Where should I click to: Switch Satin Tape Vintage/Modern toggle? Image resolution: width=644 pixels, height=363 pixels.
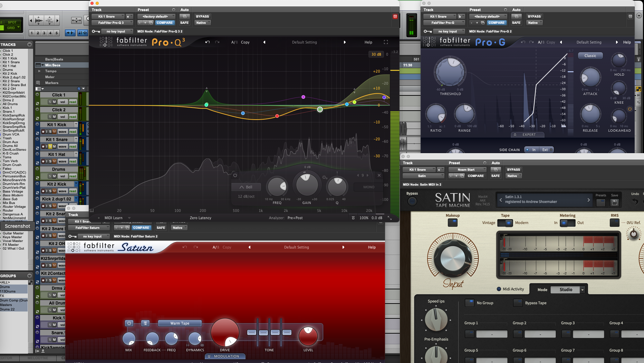(x=505, y=223)
